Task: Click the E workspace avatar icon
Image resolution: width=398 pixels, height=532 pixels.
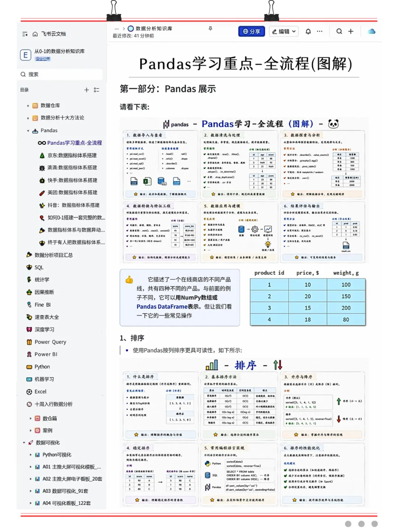Action: tap(25, 55)
